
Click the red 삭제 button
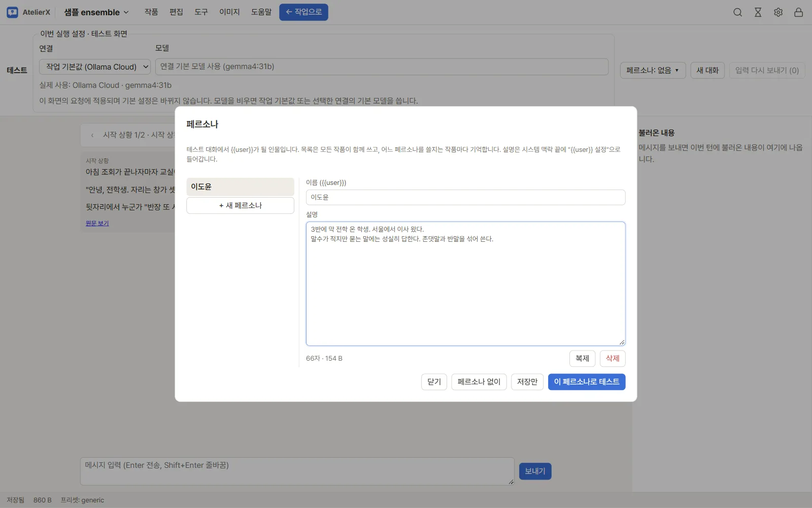point(613,358)
